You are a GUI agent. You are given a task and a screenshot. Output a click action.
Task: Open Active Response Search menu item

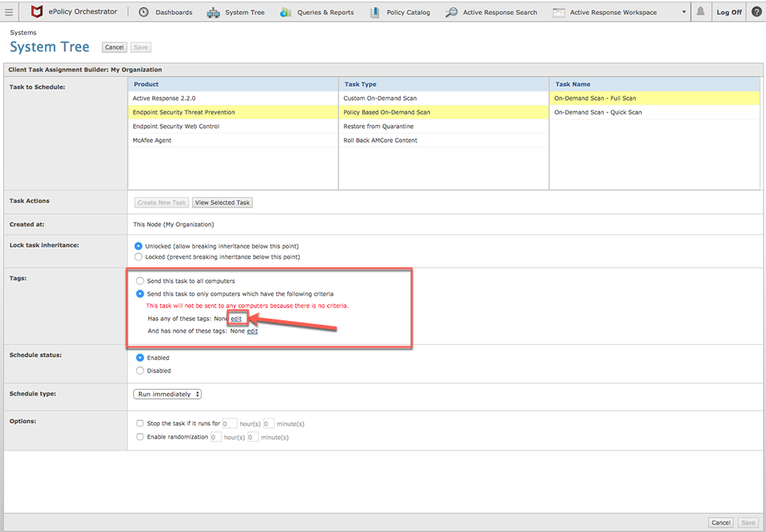pyautogui.click(x=500, y=12)
